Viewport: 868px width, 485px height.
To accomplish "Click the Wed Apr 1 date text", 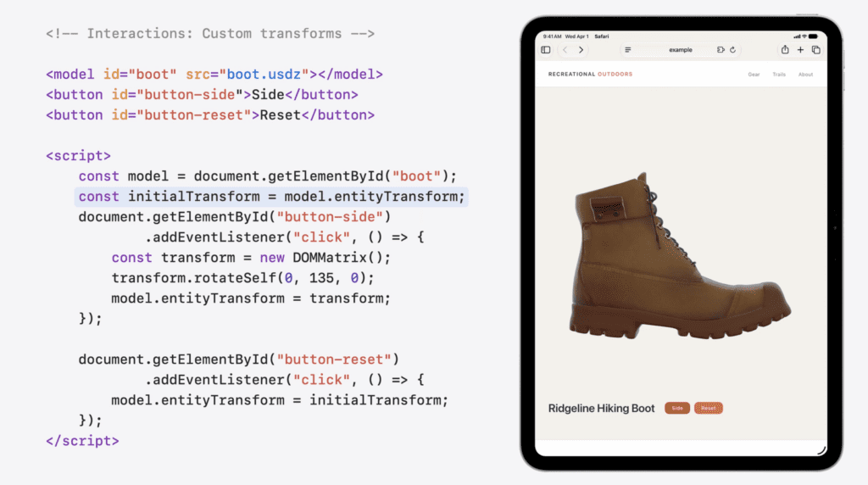I will 576,36.
